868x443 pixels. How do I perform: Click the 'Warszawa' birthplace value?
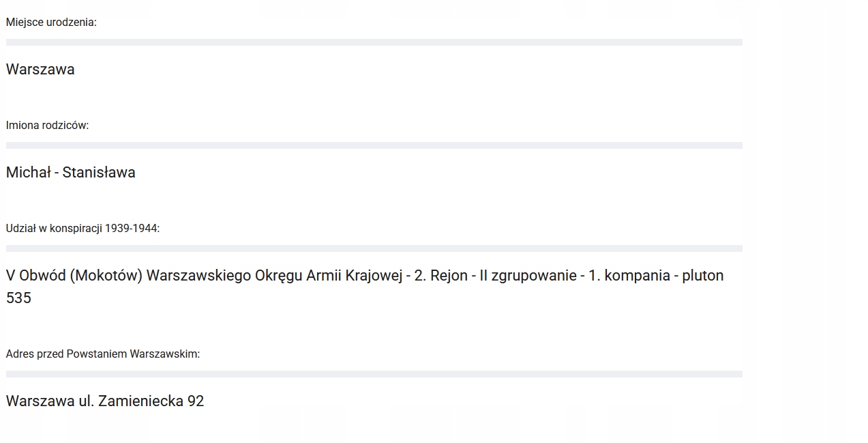click(x=40, y=70)
